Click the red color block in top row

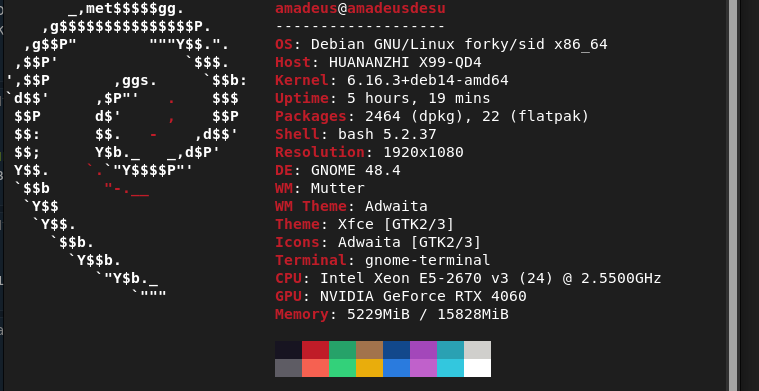(x=315, y=350)
